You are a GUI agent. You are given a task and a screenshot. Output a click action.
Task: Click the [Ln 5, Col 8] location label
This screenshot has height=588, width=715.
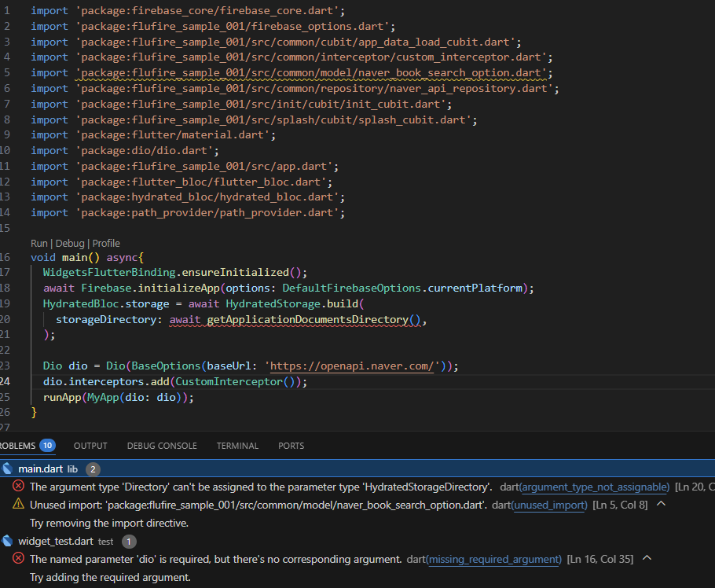click(x=620, y=505)
